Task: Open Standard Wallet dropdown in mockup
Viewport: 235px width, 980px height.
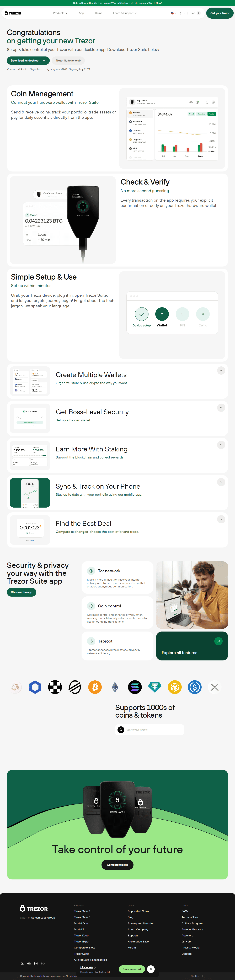Action: pyautogui.click(x=146, y=103)
